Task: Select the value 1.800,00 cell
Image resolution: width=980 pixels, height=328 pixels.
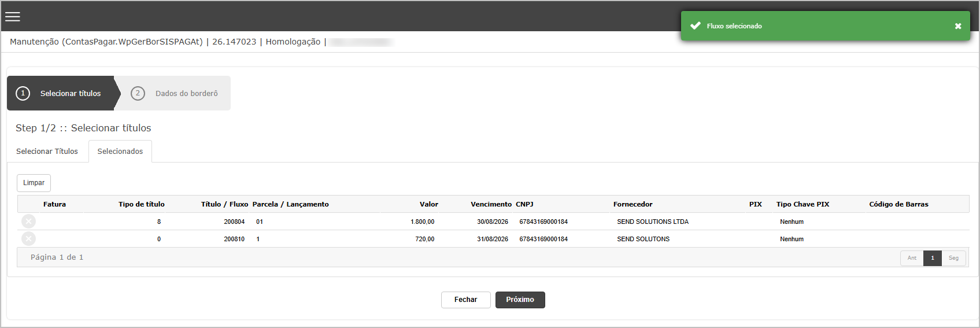Action: point(423,222)
